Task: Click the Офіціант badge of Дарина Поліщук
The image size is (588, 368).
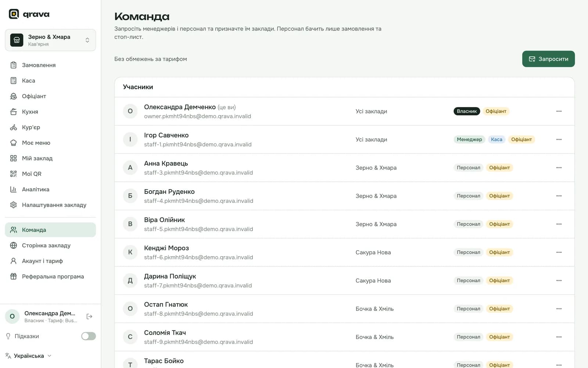Action: (x=499, y=280)
